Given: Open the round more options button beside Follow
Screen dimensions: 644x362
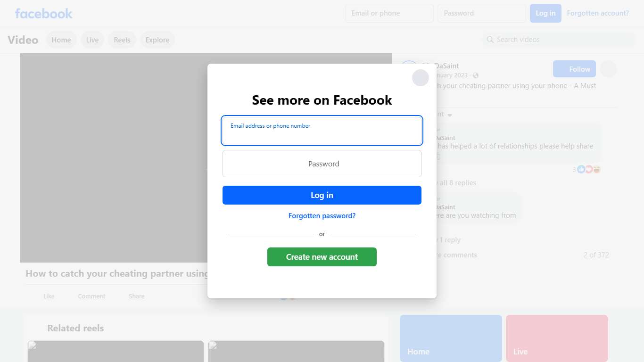Looking at the screenshot, I should [x=608, y=69].
